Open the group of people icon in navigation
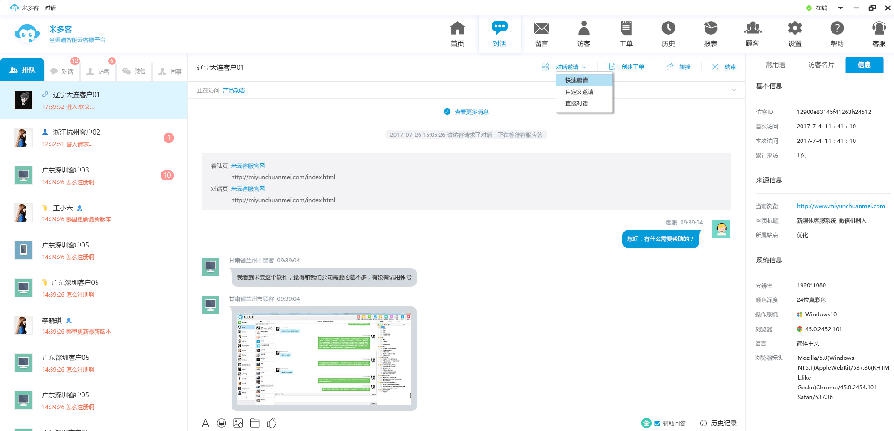The image size is (894, 431). tap(753, 28)
